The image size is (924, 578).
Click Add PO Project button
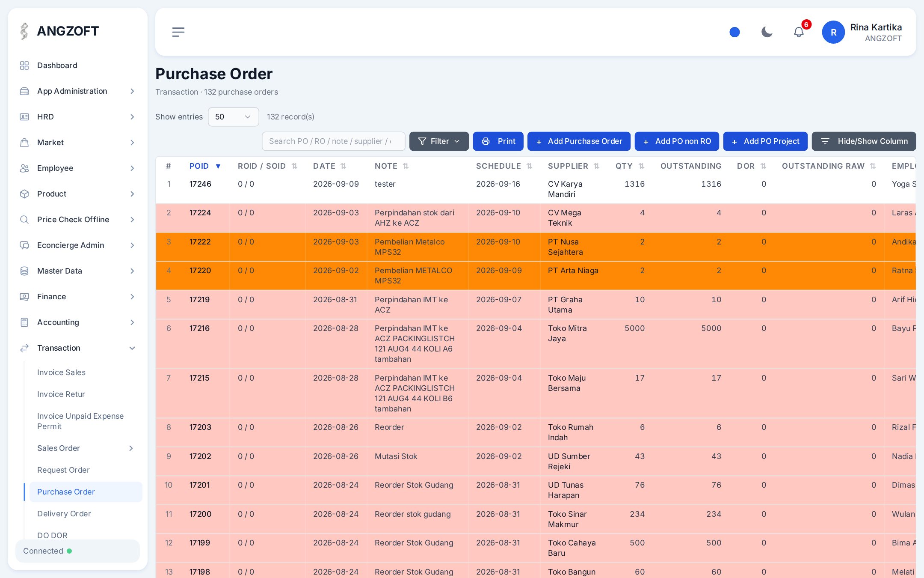coord(765,141)
